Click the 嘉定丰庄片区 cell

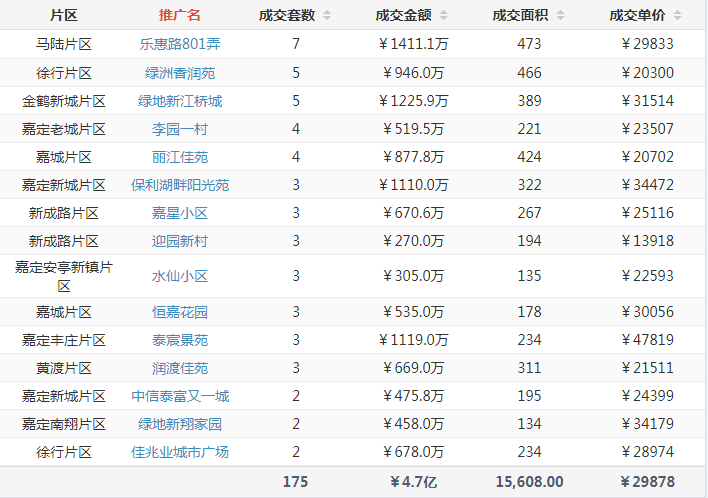pyautogui.click(x=64, y=340)
